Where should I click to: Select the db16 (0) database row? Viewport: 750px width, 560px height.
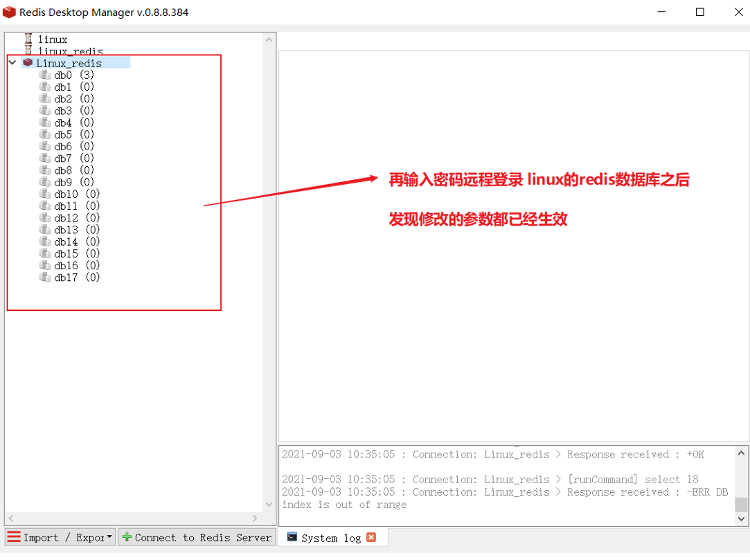[x=77, y=266]
